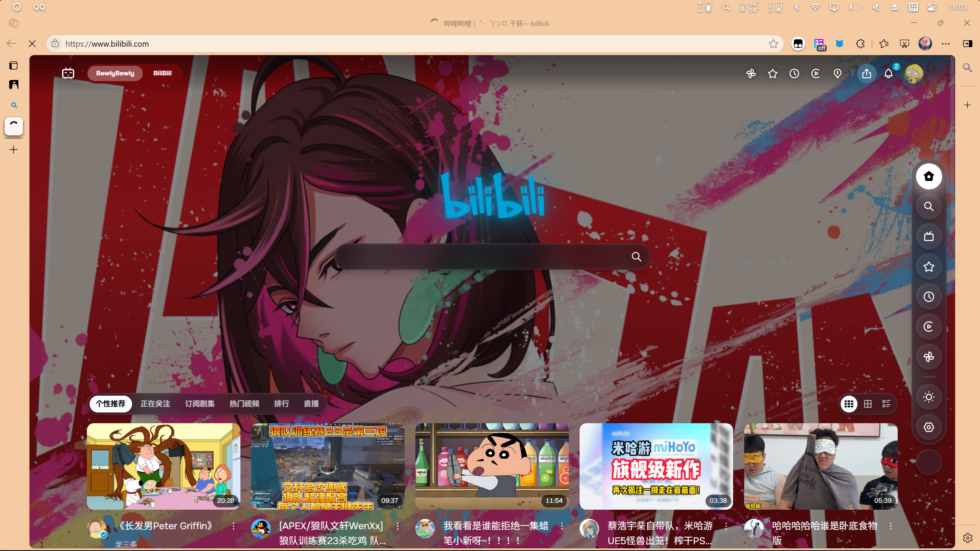980x551 pixels.
Task: Switch to list layout view
Action: click(886, 404)
